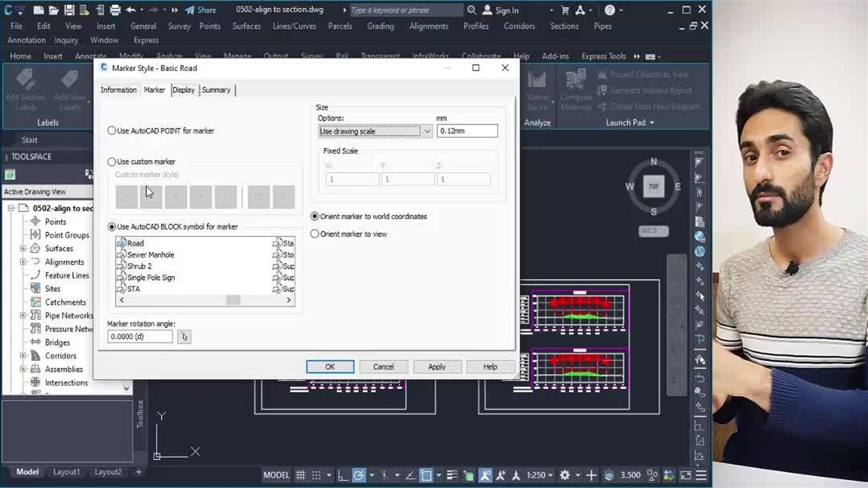Switch to the Display tab
The image size is (868, 488).
[x=183, y=90]
